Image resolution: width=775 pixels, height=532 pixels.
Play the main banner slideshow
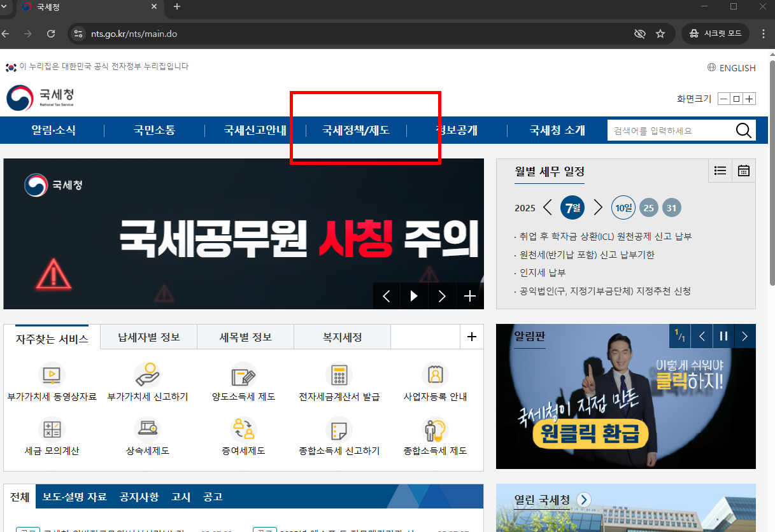(414, 295)
